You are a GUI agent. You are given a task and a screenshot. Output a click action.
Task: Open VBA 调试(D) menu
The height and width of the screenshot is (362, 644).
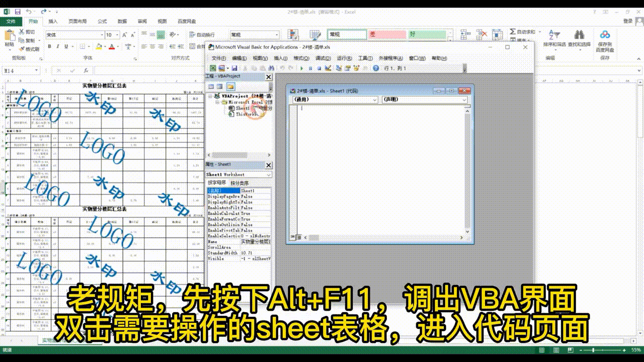[323, 58]
